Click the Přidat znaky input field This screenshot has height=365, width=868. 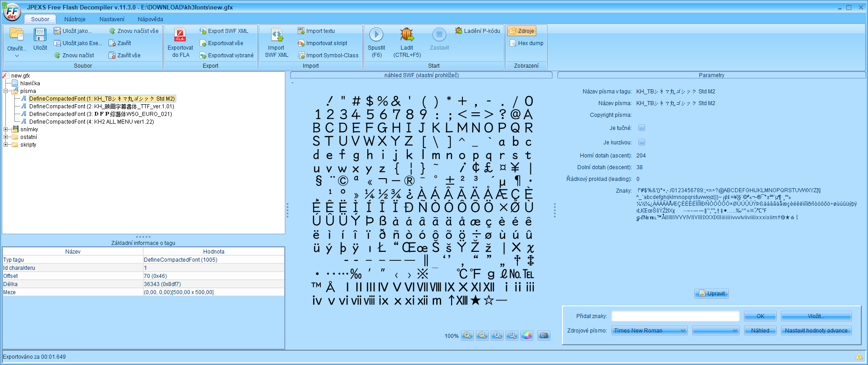675,316
